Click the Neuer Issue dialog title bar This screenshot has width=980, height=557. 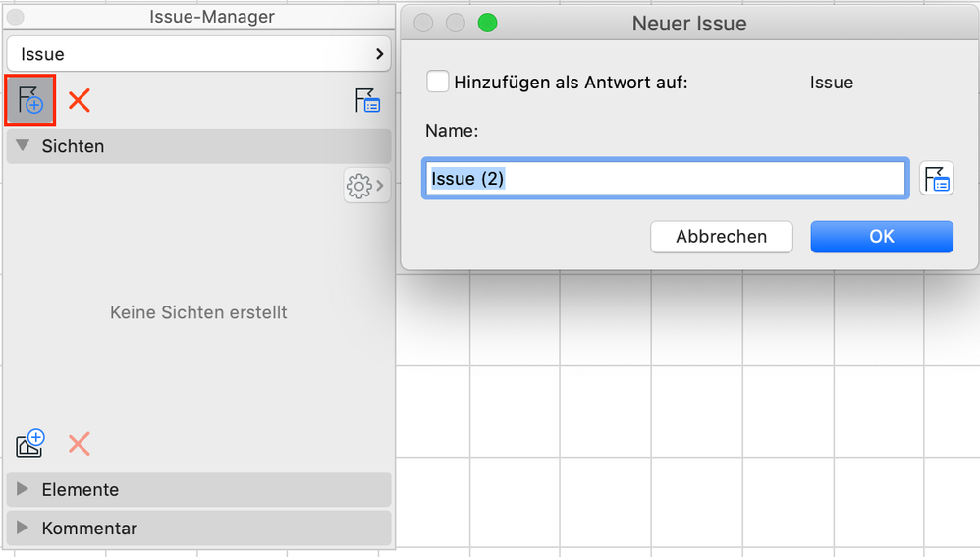tap(689, 23)
